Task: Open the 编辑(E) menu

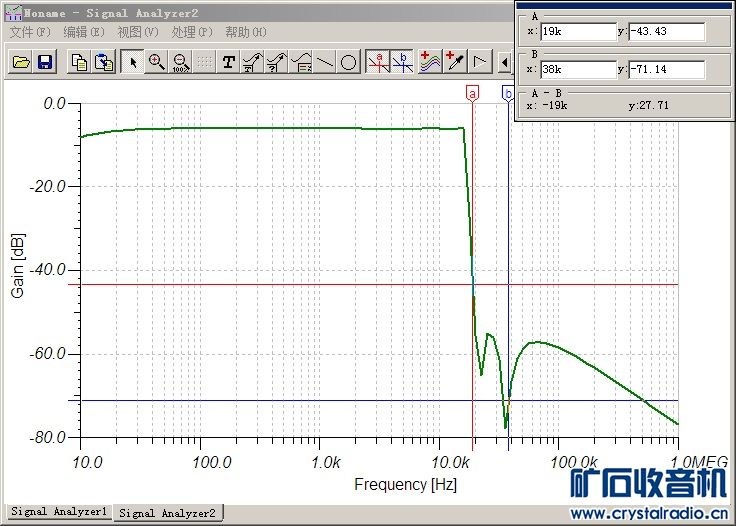Action: point(84,32)
